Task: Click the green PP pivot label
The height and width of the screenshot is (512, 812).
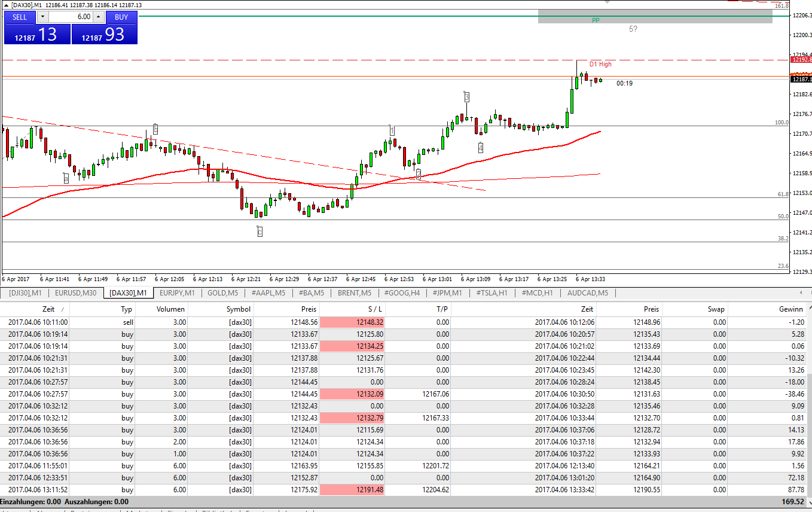Action: (x=596, y=20)
